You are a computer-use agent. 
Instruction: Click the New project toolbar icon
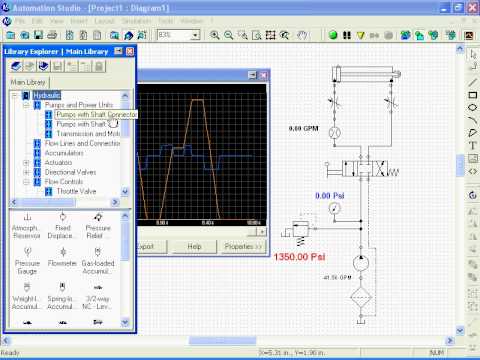(10, 35)
